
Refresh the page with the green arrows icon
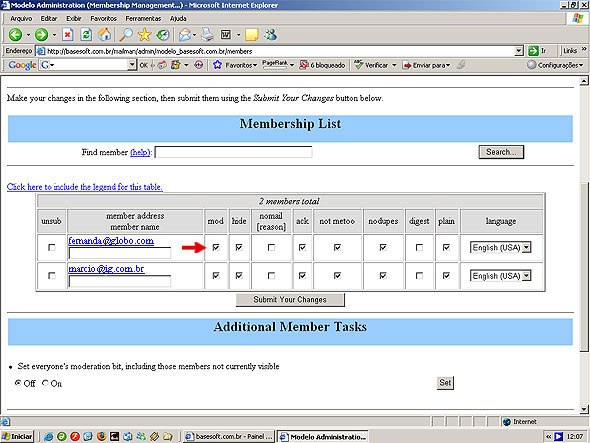(86, 35)
